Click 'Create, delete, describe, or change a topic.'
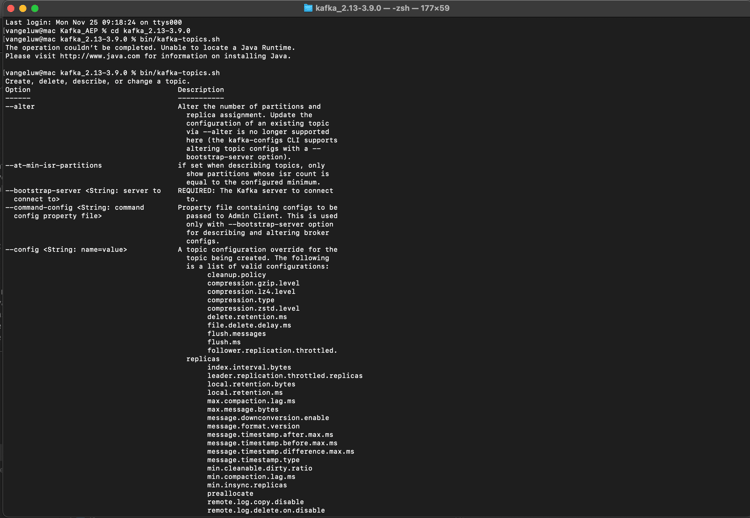 click(x=98, y=81)
